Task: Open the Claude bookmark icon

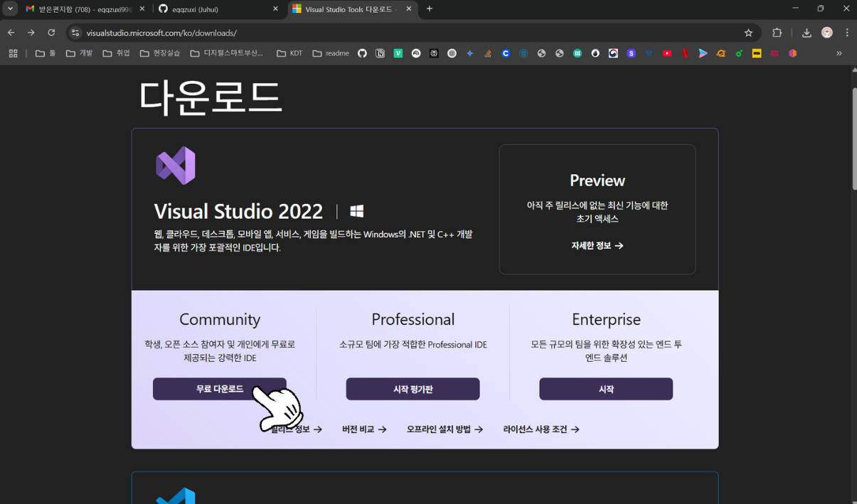Action: click(506, 53)
